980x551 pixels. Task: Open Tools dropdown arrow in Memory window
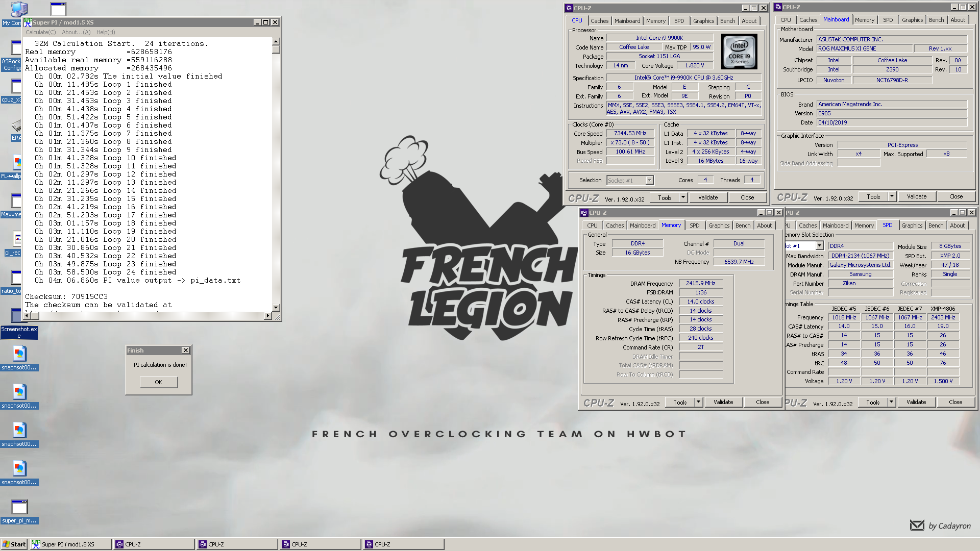[x=698, y=402]
